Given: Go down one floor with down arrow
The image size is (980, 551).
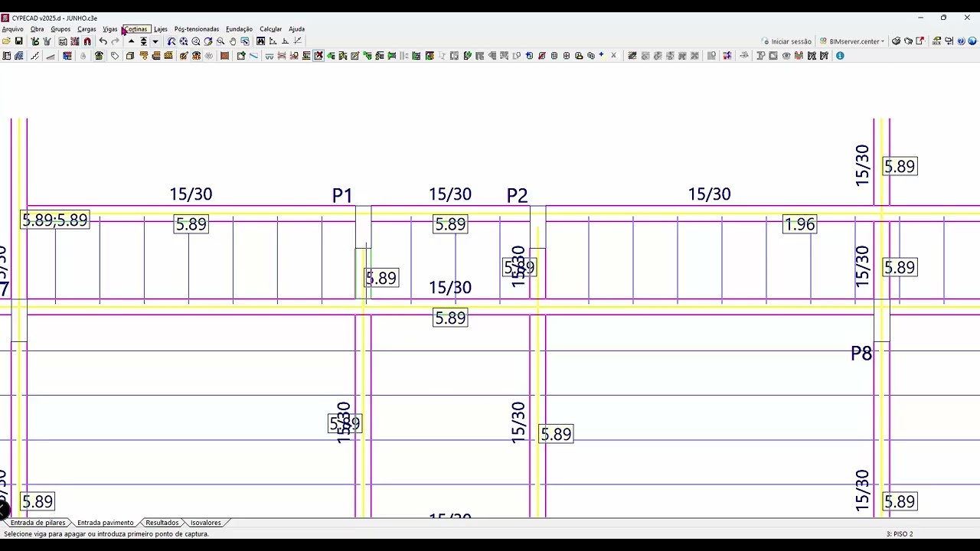Looking at the screenshot, I should (155, 41).
